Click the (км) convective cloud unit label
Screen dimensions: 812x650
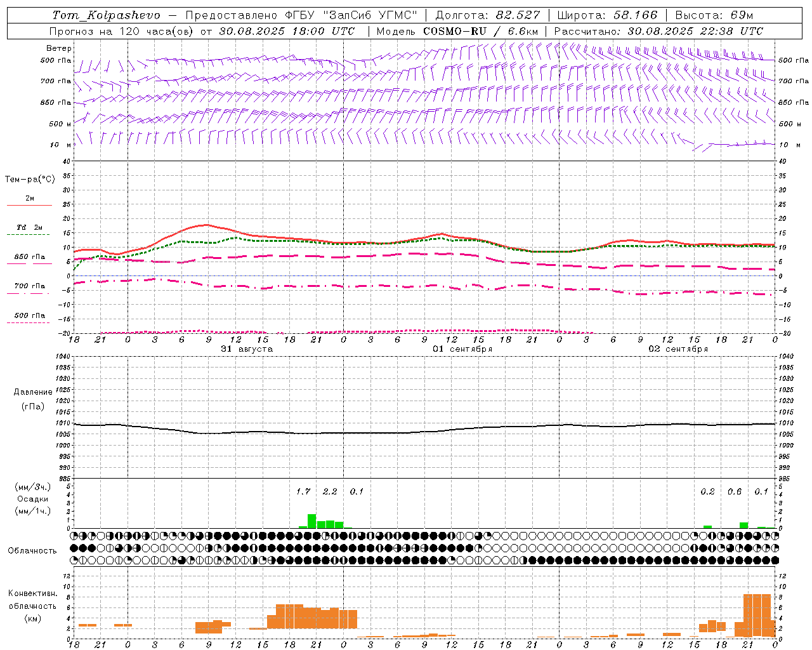point(33,618)
